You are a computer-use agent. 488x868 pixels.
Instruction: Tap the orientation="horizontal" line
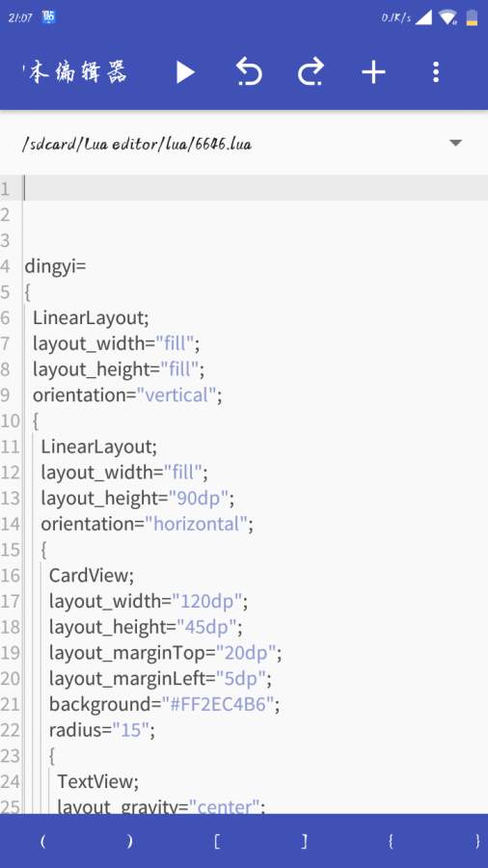[x=147, y=524]
